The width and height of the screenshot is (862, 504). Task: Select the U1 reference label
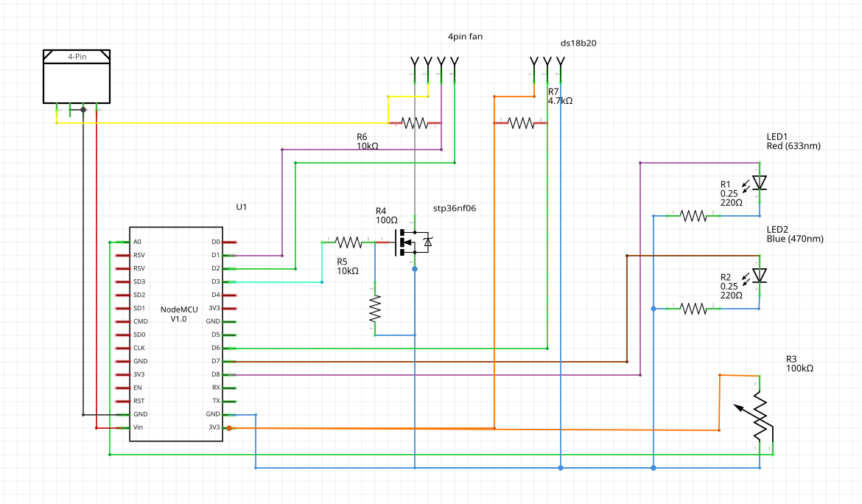tap(242, 207)
